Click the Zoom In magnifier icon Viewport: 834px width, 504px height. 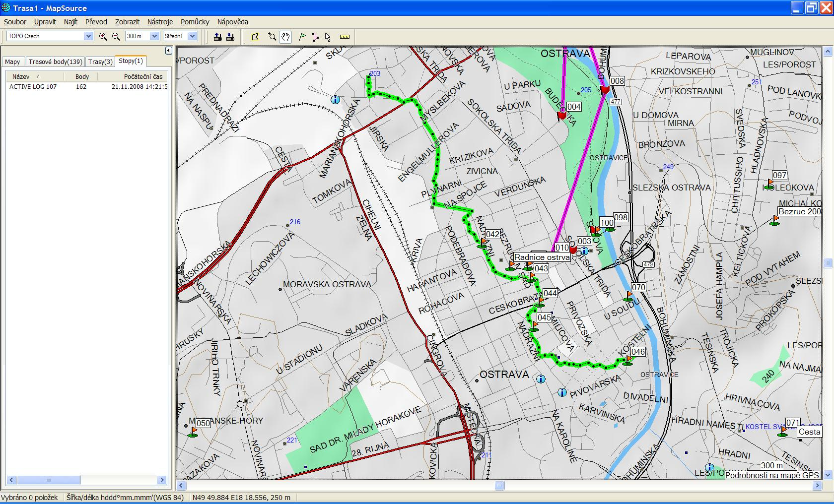tap(103, 36)
